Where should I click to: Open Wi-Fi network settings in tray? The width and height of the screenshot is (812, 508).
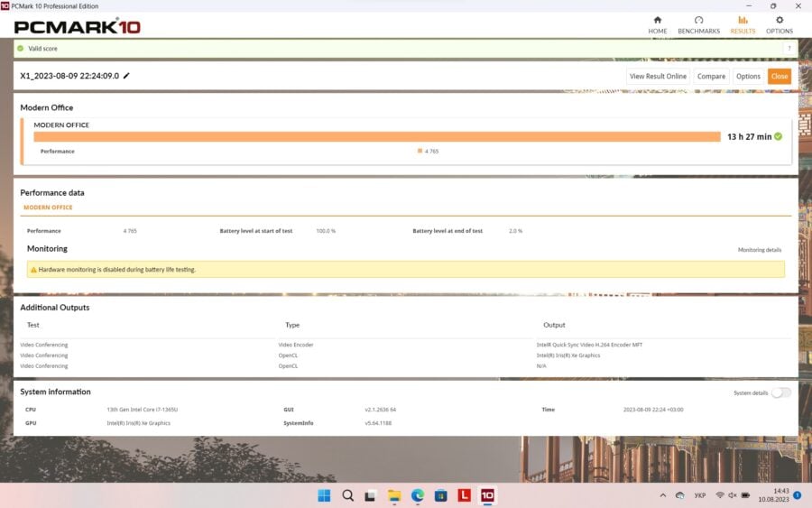720,495
